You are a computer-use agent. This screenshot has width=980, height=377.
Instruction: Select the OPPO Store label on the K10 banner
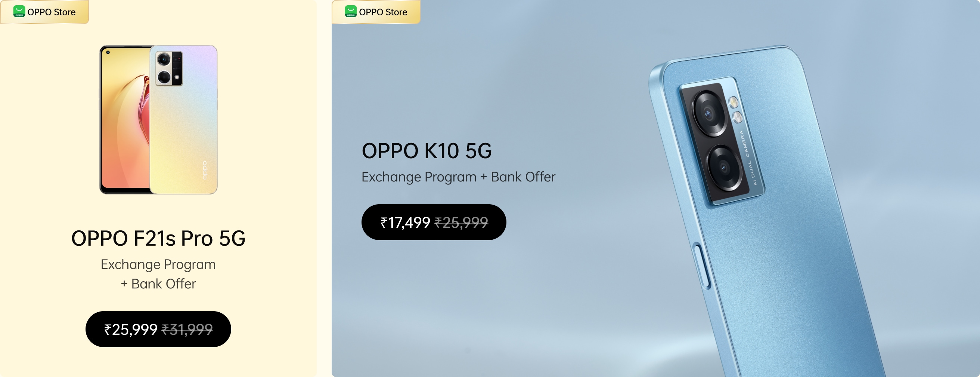click(x=383, y=12)
